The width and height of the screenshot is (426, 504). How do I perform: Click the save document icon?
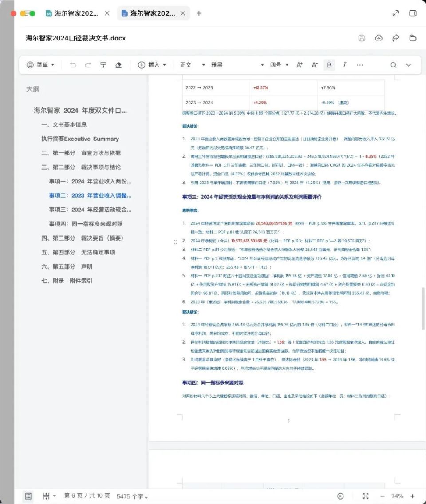tap(362, 38)
